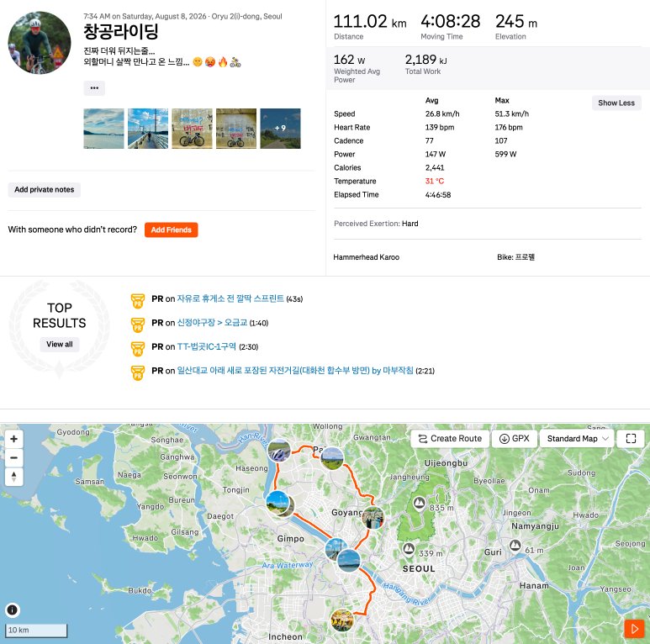Open second bridge path photo thumbnail
Screen dimensions: 650x644
(148, 129)
